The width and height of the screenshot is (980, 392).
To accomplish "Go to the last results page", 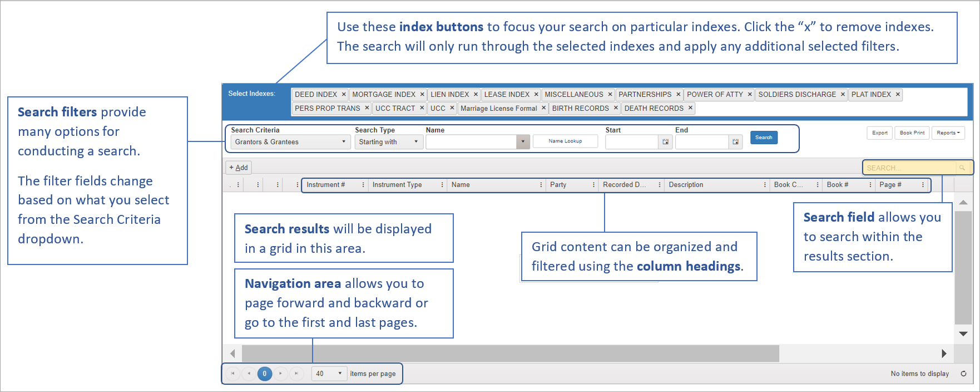I will tap(296, 374).
